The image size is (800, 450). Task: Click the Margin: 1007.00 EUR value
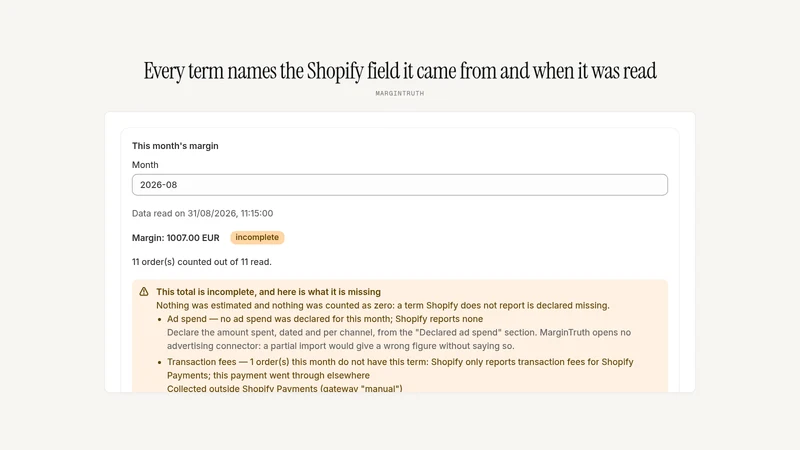tap(176, 238)
